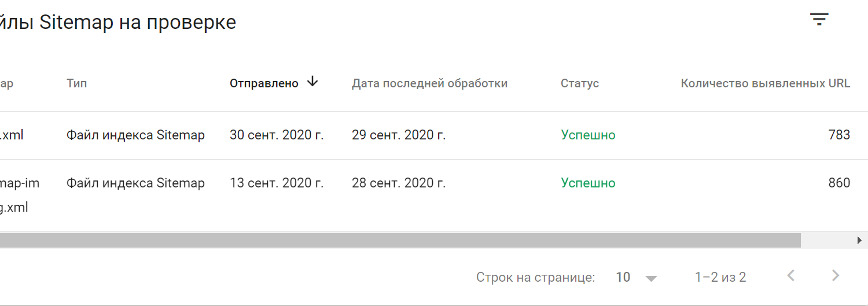The image size is (868, 306).
Task: Click rows per page value 10
Action: pyautogui.click(x=623, y=278)
